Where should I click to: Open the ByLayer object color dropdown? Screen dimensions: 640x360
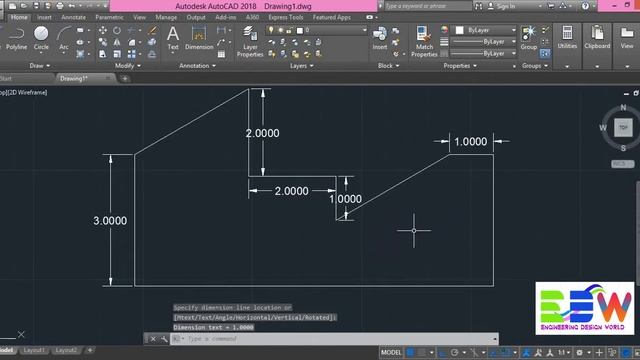point(513,30)
